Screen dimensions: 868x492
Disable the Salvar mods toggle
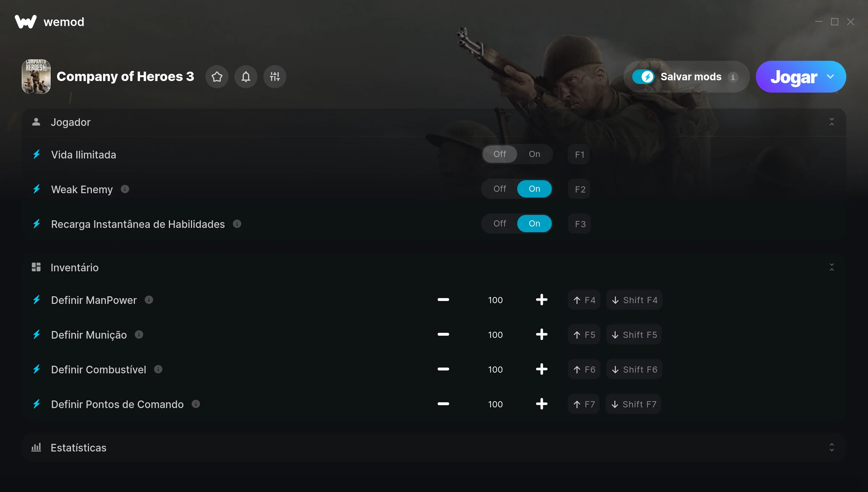point(643,77)
